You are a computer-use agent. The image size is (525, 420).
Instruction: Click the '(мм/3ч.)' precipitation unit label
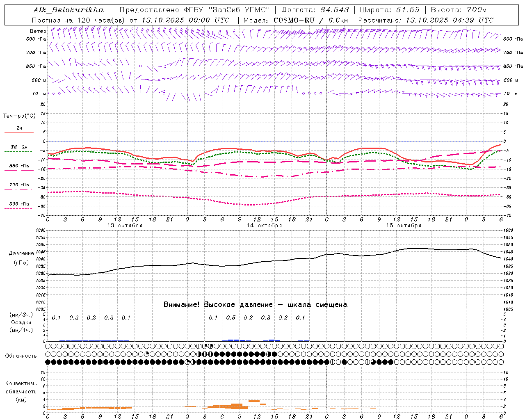[x=21, y=315]
